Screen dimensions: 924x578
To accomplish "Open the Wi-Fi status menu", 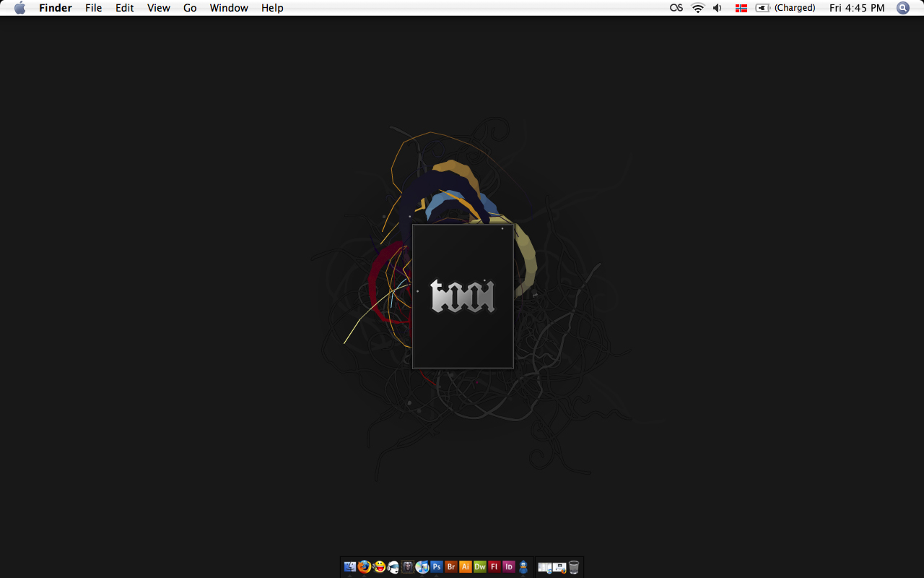I will (x=697, y=8).
